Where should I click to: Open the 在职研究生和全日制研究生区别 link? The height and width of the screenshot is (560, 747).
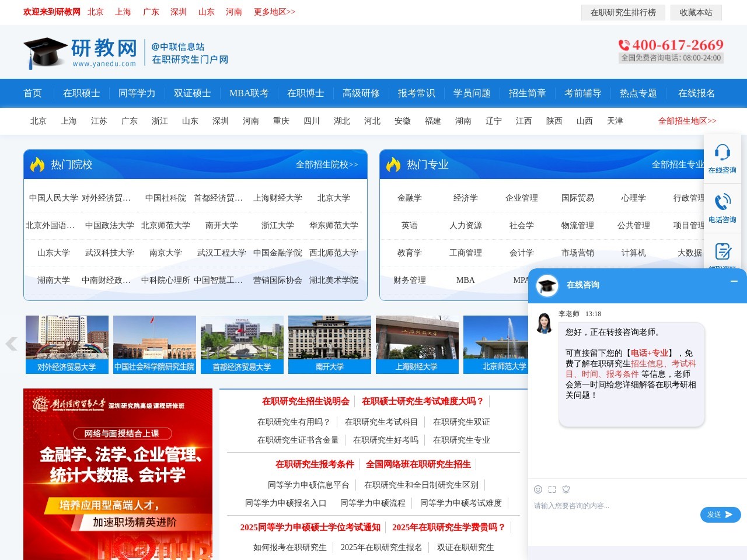click(x=421, y=485)
